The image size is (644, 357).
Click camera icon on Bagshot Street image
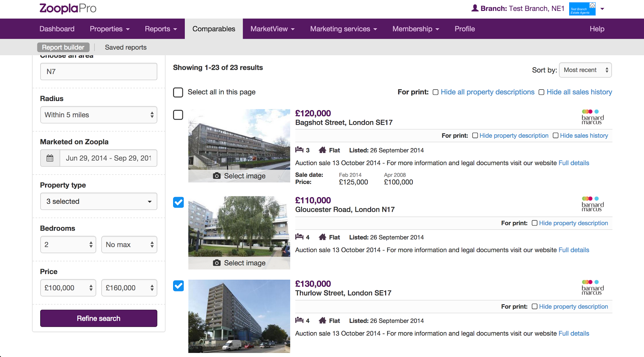click(x=217, y=176)
